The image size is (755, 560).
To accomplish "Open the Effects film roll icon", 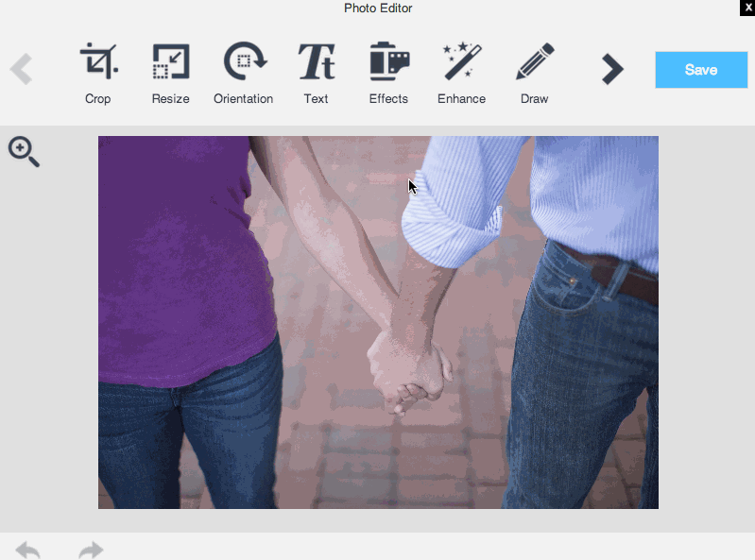I will click(x=388, y=62).
